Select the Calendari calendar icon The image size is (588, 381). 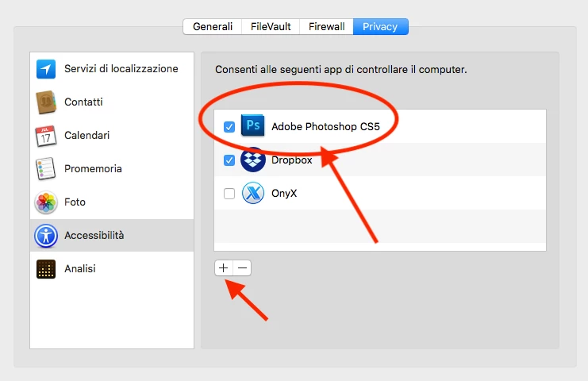coord(46,136)
